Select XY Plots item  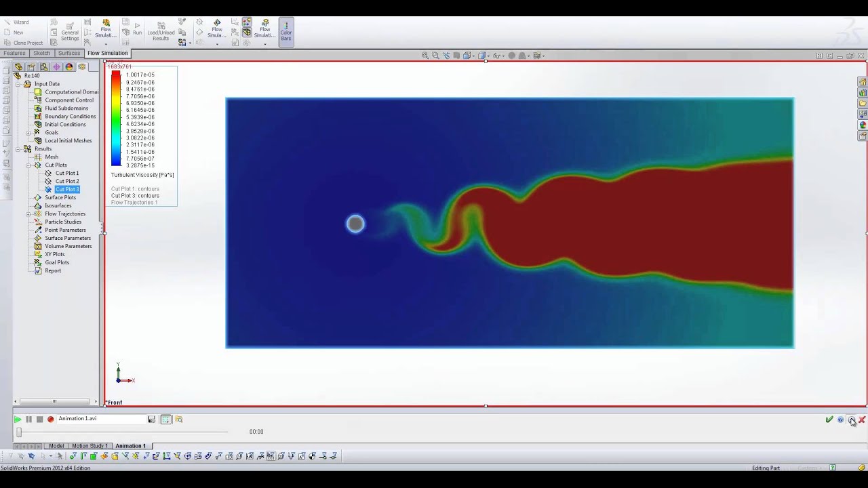pos(50,255)
